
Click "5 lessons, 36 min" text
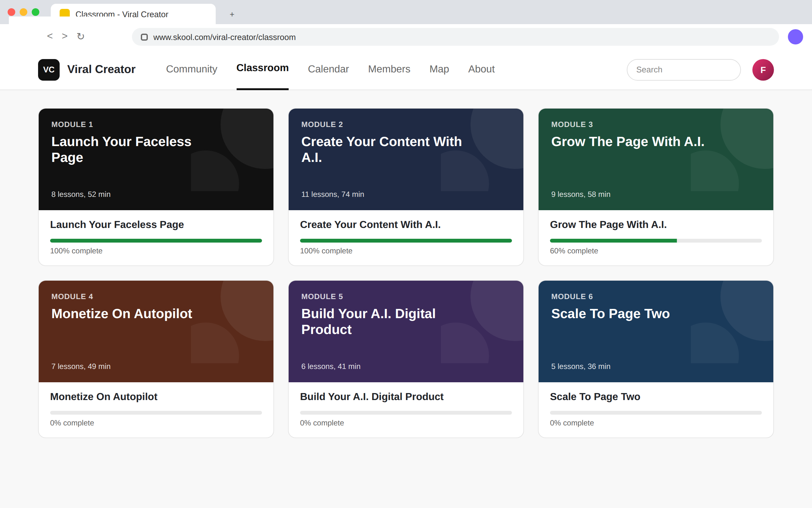pyautogui.click(x=580, y=366)
